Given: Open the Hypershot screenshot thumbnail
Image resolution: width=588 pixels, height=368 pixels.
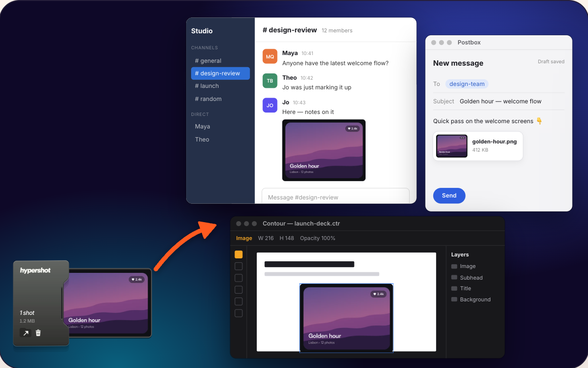Looking at the screenshot, I should tap(107, 303).
